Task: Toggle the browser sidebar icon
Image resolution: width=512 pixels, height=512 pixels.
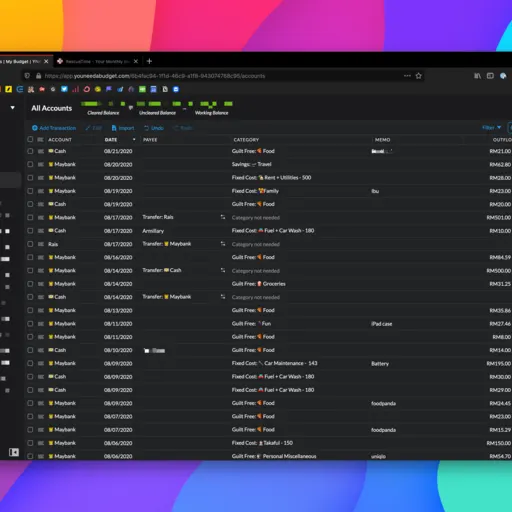Action: pos(490,76)
